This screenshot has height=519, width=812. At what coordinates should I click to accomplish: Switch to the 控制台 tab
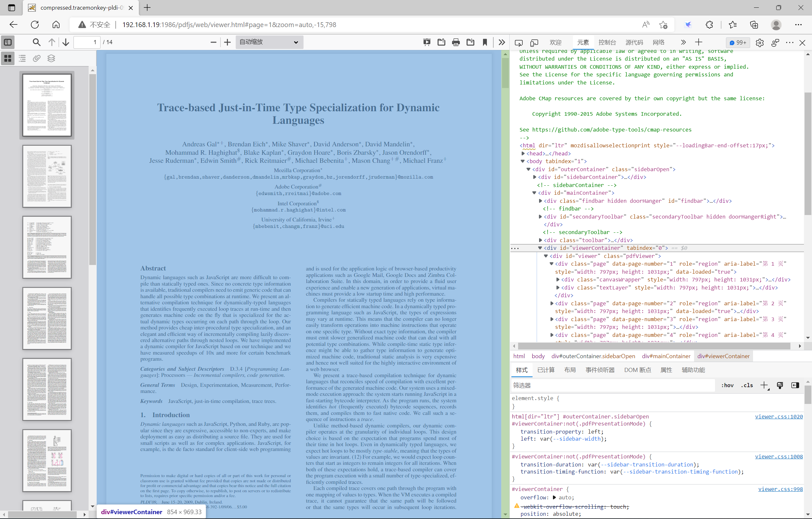pyautogui.click(x=607, y=43)
